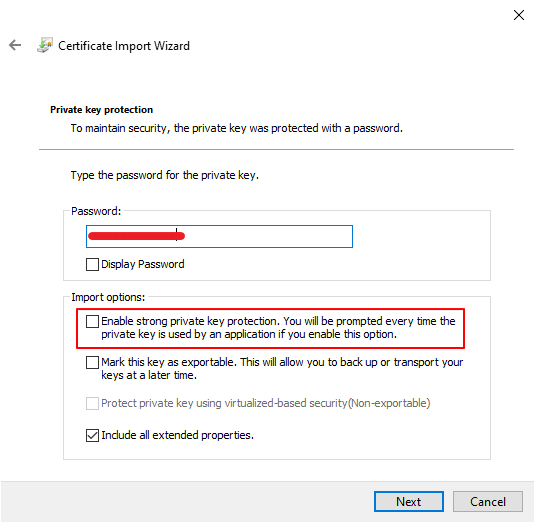The image size is (535, 523).
Task: Click the Password: group label
Action: pos(96,211)
